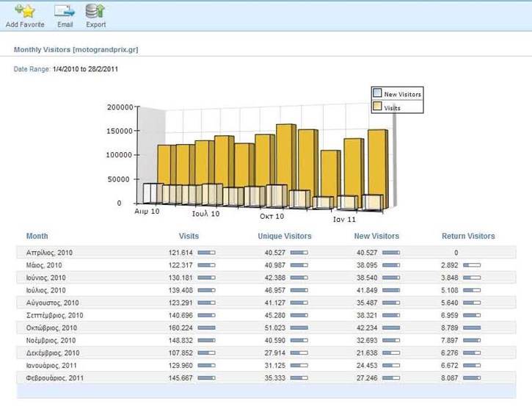Select the Δεκέμβριος, 2010 row label

53,353
